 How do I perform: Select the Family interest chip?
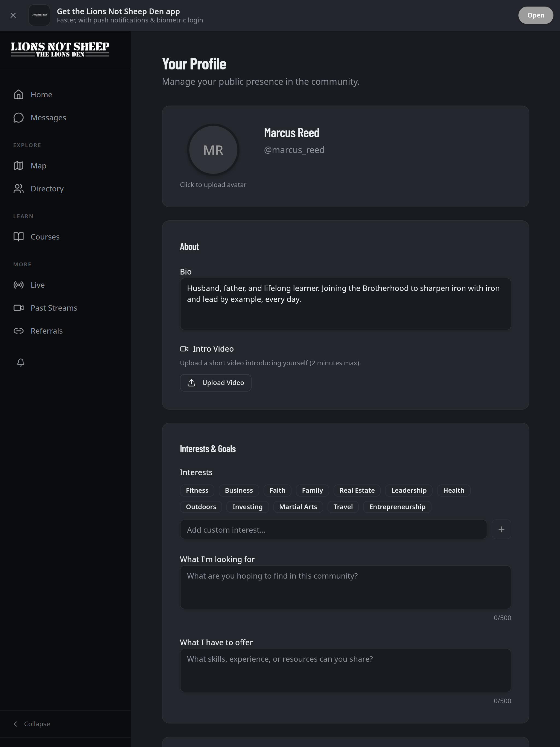(x=313, y=490)
